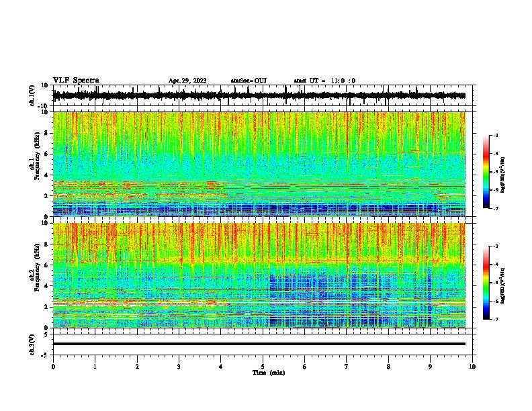Click the ch.1 Frequency (kHz) axis label
This screenshot has width=532, height=411.
click(x=34, y=156)
